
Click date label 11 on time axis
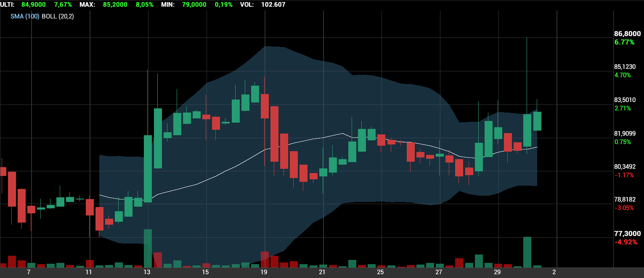[x=88, y=273]
